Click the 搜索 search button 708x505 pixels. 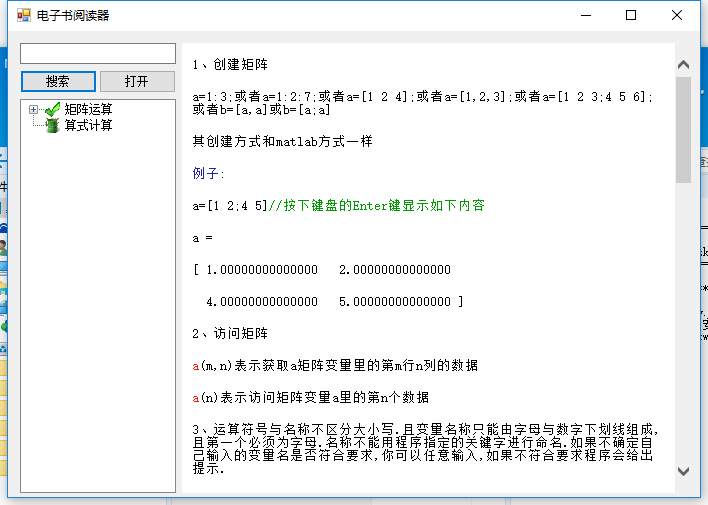[58, 81]
